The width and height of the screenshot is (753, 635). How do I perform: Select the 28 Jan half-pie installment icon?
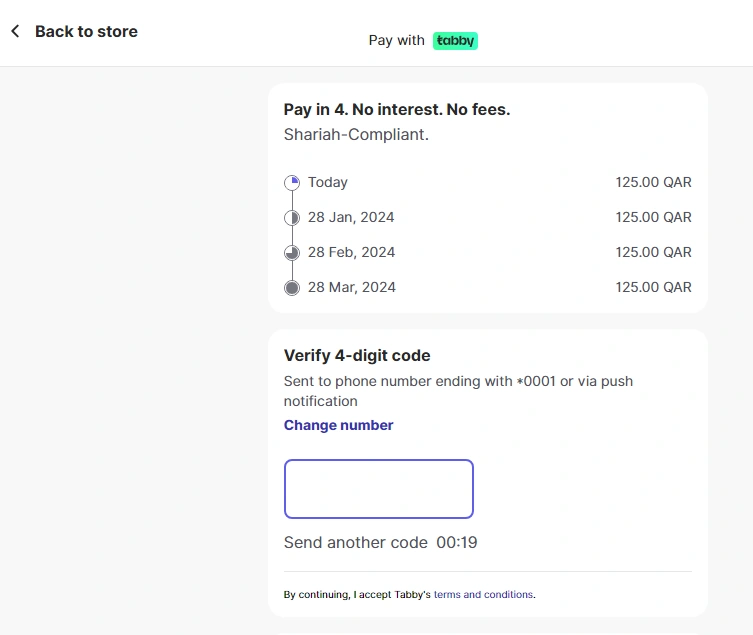coord(292,218)
